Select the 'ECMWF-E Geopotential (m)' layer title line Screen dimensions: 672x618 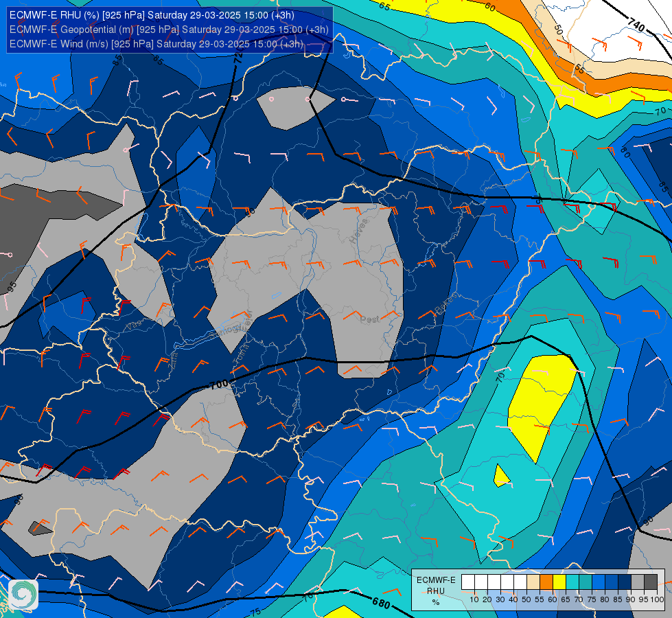(x=169, y=30)
